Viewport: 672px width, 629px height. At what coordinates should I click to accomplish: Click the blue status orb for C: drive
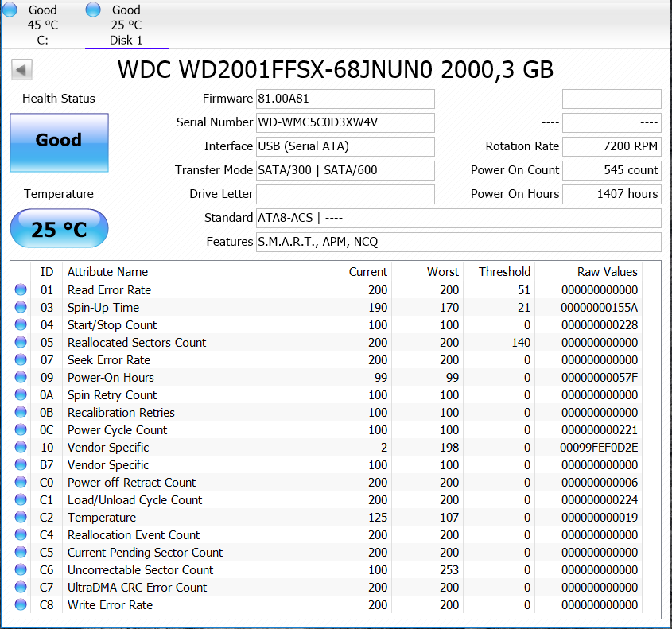coord(10,10)
